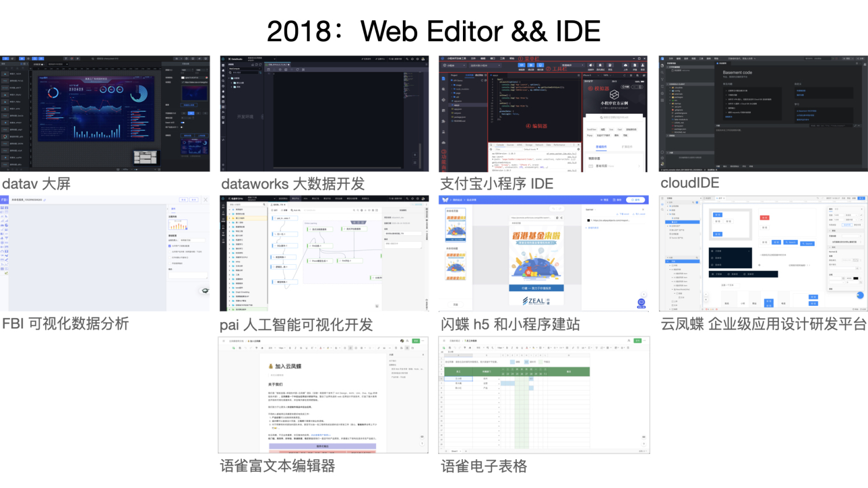Click the font color swatch in Yuque toolbar
The image size is (868, 488).
pos(321,348)
